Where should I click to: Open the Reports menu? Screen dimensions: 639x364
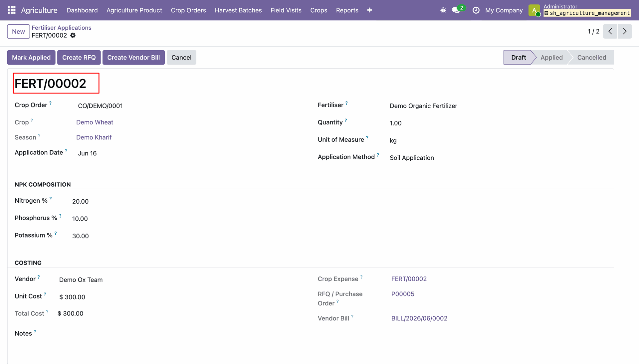(347, 10)
